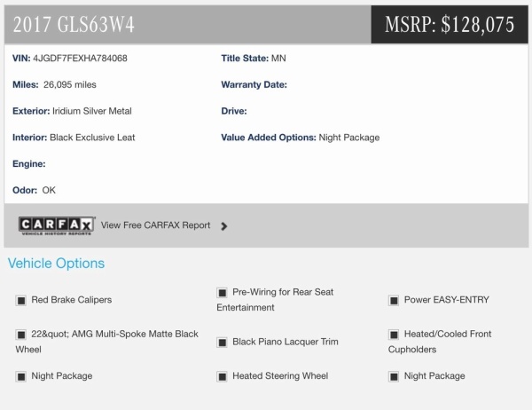532x410 pixels.
Task: Tick the 22" AMG Multi-Spoke Wheel checkbox
Action: click(x=21, y=335)
